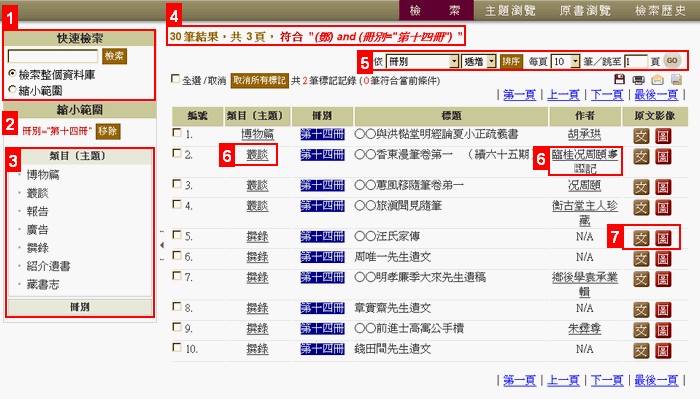
Task: Tick the checkbox for result 3
Action: tap(177, 183)
